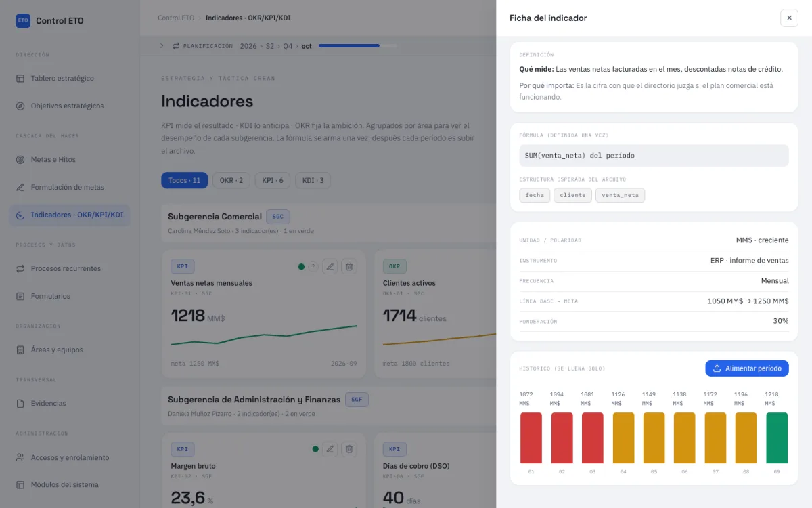Click the Formulación de metas pencil icon
The height and width of the screenshot is (508, 812).
pos(20,188)
